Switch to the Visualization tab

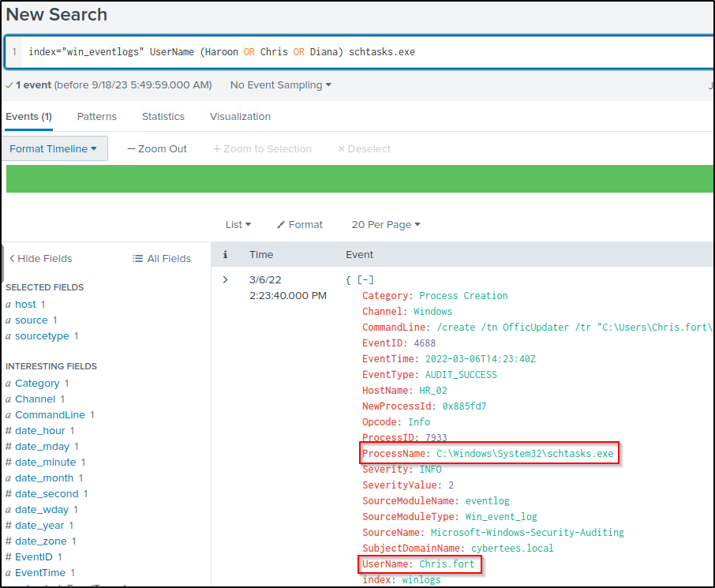click(240, 116)
